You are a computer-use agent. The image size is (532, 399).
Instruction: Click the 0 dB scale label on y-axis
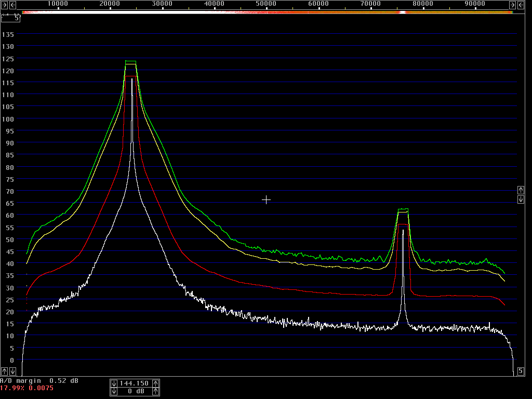point(12,361)
